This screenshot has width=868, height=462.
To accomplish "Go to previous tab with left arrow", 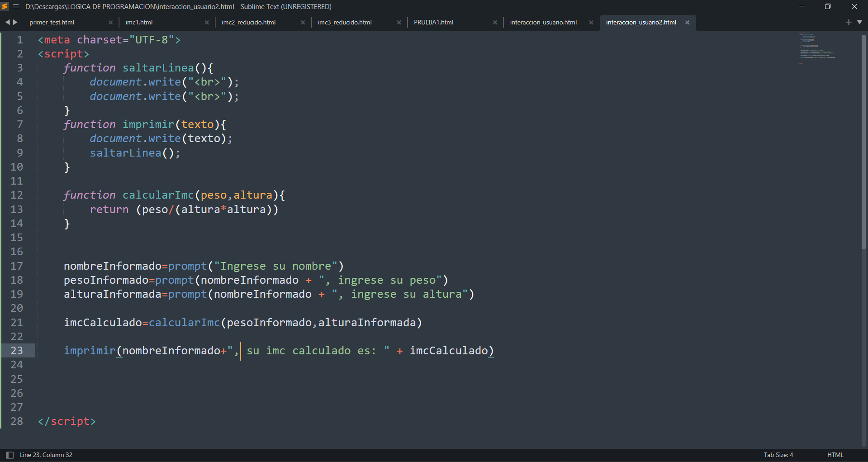I will tap(7, 22).
